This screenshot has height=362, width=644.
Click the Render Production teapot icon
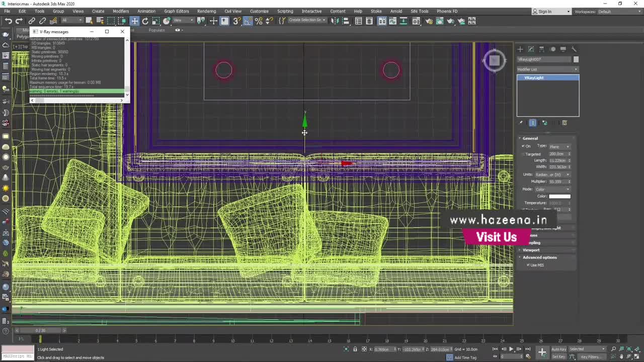click(450, 21)
